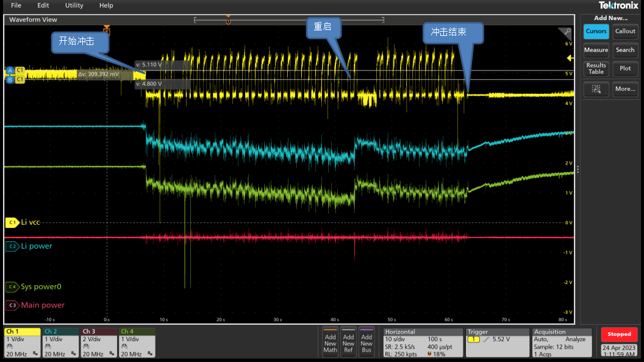The width and height of the screenshot is (644, 362).
Task: Click the zoom box draw icon
Action: 596,89
